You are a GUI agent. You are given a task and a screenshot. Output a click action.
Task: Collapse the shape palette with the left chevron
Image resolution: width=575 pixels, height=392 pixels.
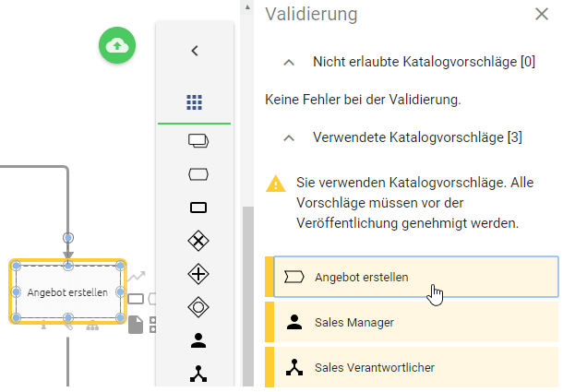(195, 51)
